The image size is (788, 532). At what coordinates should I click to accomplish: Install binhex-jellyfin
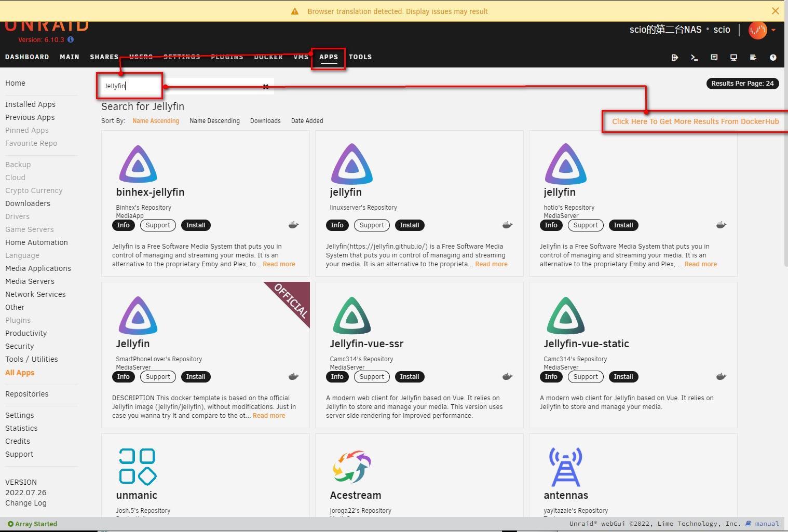tap(196, 225)
